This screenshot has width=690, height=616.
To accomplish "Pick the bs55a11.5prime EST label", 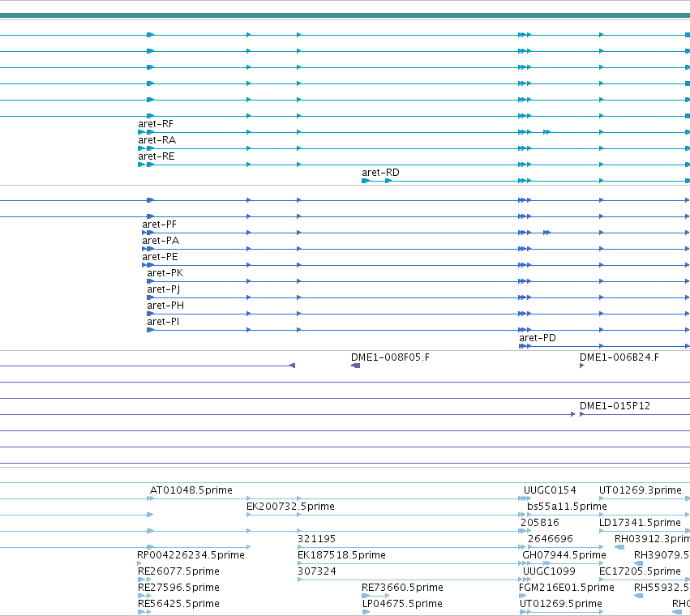I will pyautogui.click(x=567, y=507).
